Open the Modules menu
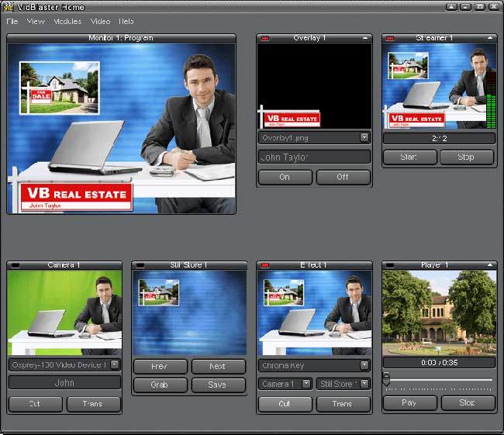Image resolution: width=504 pixels, height=435 pixels. coord(67,22)
